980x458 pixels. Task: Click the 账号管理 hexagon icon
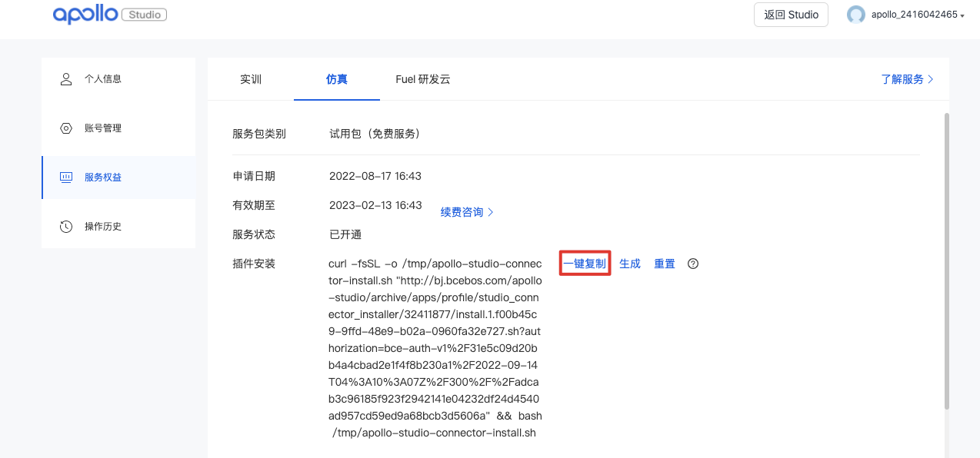click(x=66, y=128)
